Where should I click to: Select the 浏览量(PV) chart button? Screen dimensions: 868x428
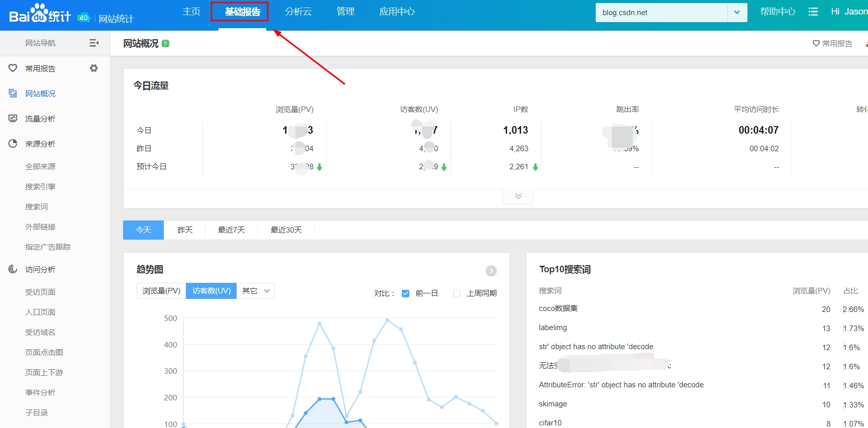(x=161, y=291)
